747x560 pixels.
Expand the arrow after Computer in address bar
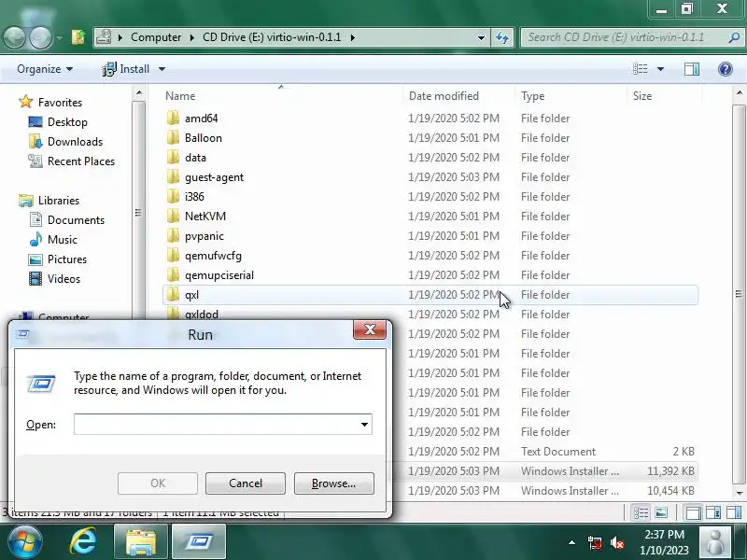pos(191,37)
